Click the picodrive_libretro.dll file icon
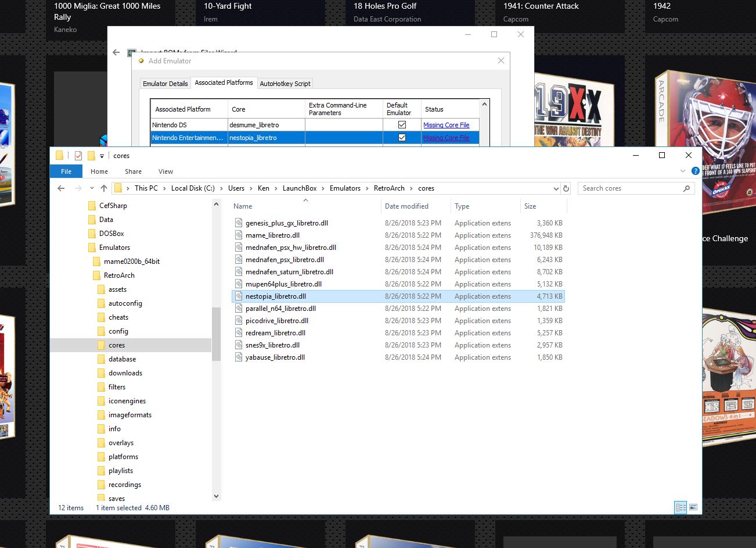Viewport: 756px width, 548px height. [x=239, y=321]
